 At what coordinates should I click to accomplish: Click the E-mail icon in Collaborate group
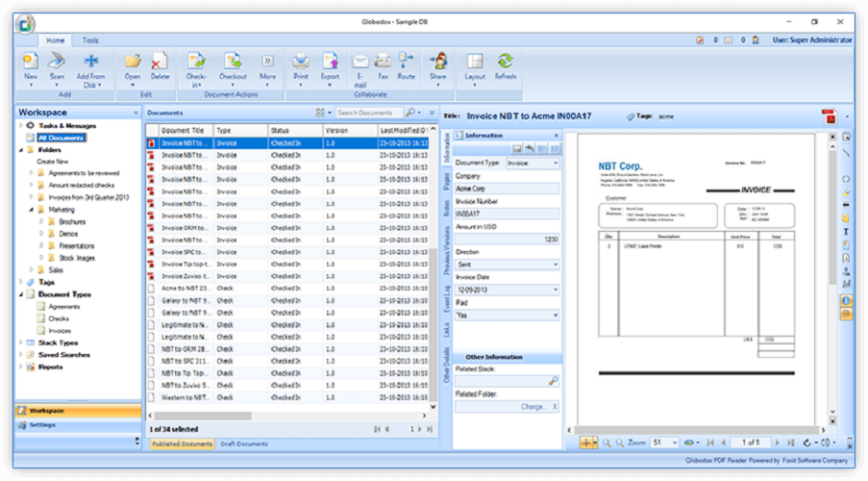pyautogui.click(x=360, y=61)
